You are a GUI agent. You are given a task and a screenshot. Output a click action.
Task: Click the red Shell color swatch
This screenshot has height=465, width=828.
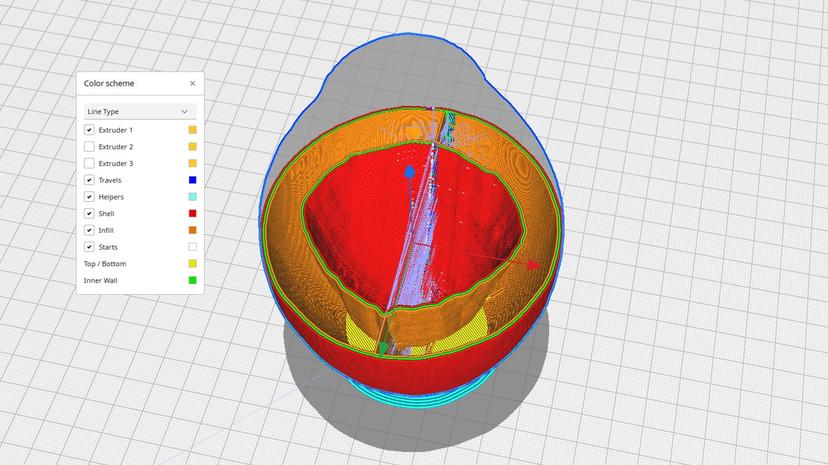tap(192, 213)
